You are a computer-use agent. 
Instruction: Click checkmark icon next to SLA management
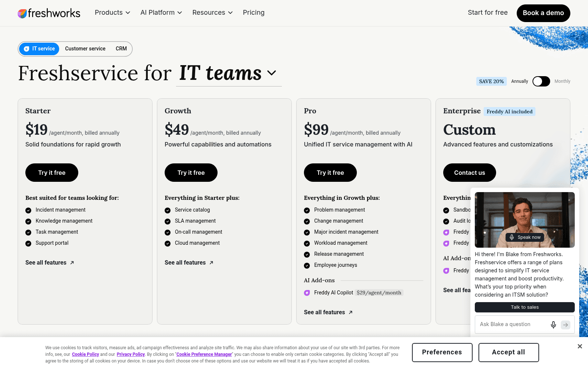pos(168,222)
